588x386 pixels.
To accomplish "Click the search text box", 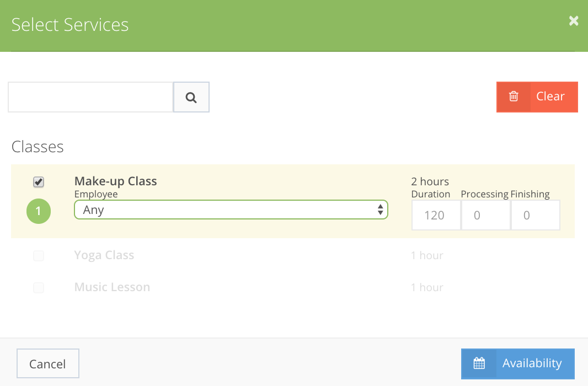I will click(90, 97).
